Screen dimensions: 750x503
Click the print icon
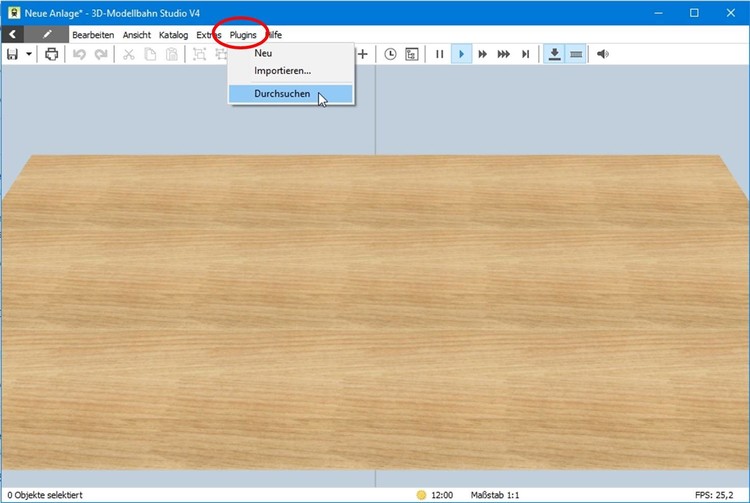pos(51,54)
